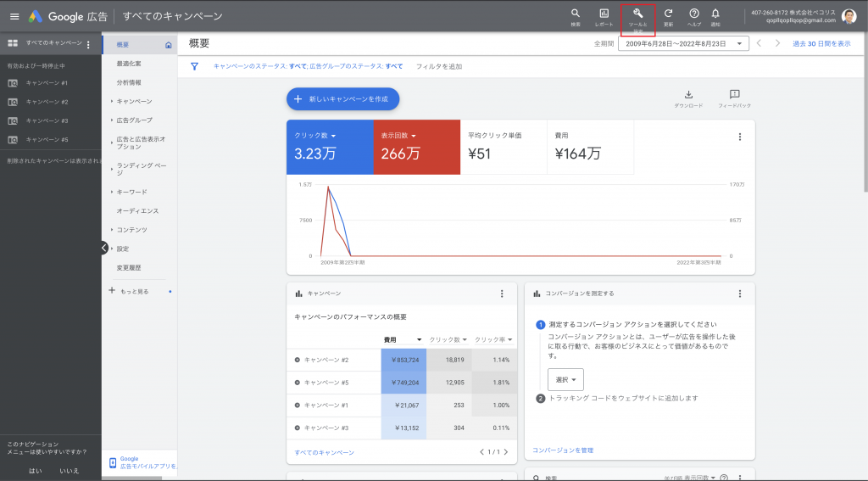Answer はい to navigation survey
This screenshot has width=868, height=481.
click(36, 471)
